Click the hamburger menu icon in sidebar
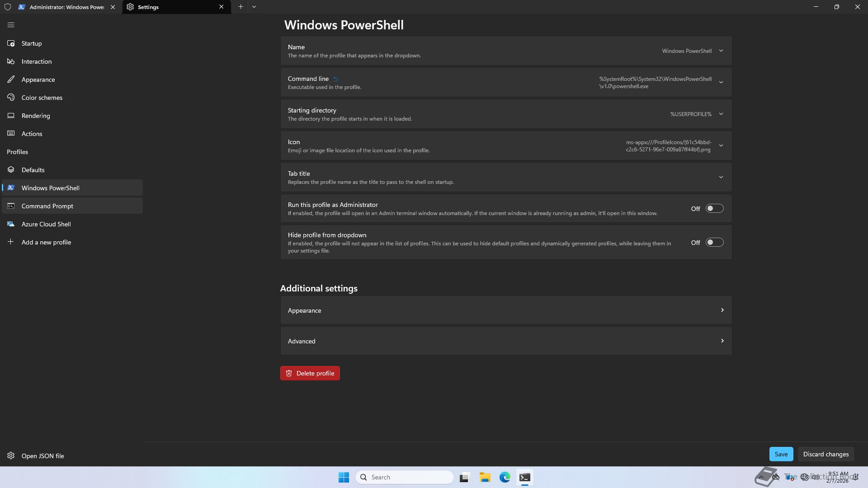The image size is (868, 488). point(11,25)
